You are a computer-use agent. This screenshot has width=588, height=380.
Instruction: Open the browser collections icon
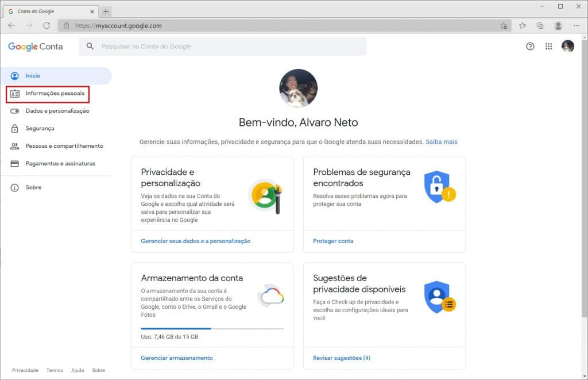click(540, 25)
